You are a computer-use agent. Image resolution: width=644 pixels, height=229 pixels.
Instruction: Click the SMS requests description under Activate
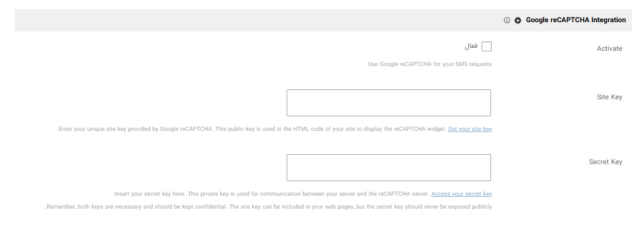(x=429, y=64)
